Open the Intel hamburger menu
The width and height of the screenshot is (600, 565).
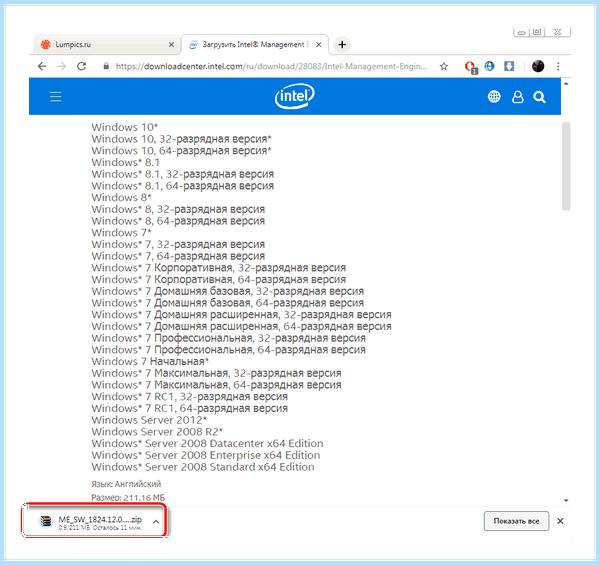pos(55,96)
